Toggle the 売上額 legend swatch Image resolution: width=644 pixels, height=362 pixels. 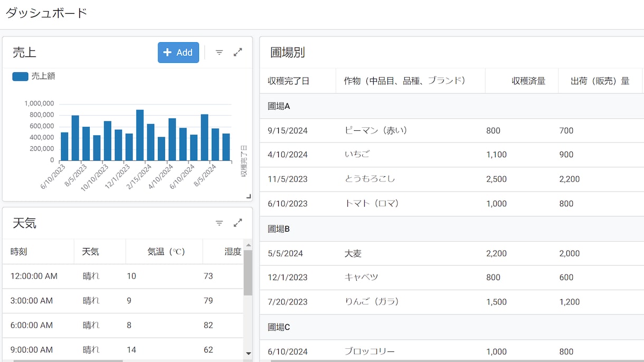[x=20, y=77]
